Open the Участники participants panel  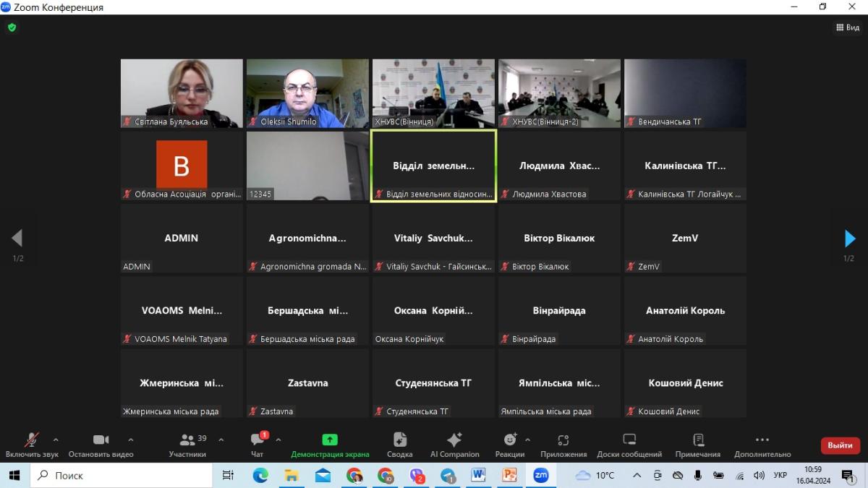(187, 445)
